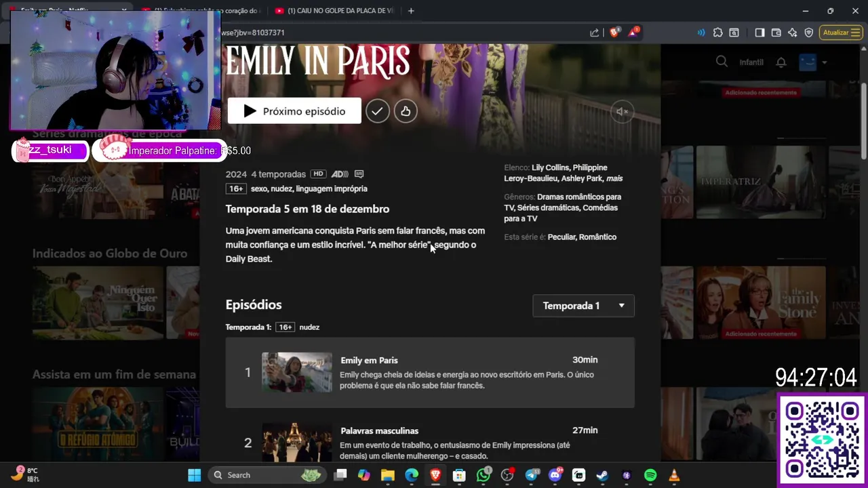Open the Séries dramáticas genre link
The image size is (868, 488).
(548, 207)
